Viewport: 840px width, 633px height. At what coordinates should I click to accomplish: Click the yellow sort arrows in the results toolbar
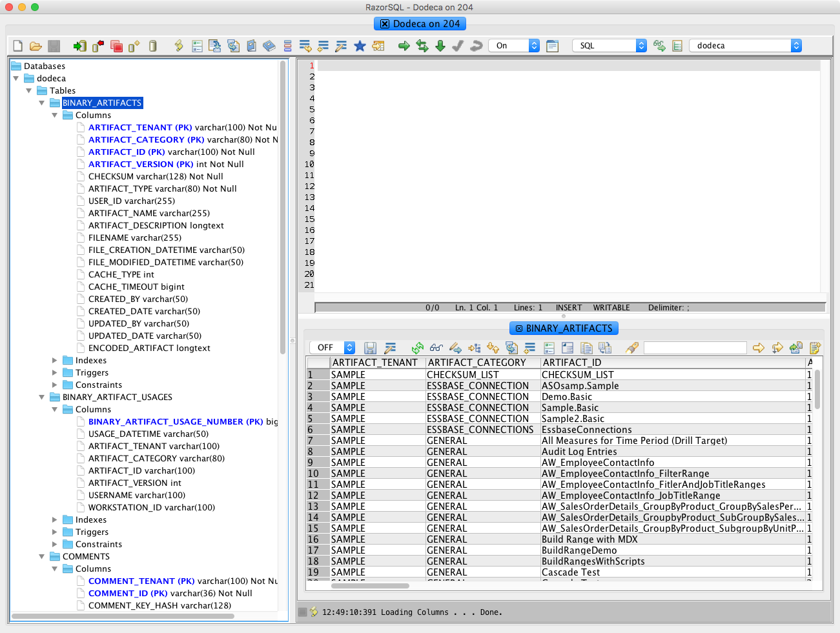point(493,348)
